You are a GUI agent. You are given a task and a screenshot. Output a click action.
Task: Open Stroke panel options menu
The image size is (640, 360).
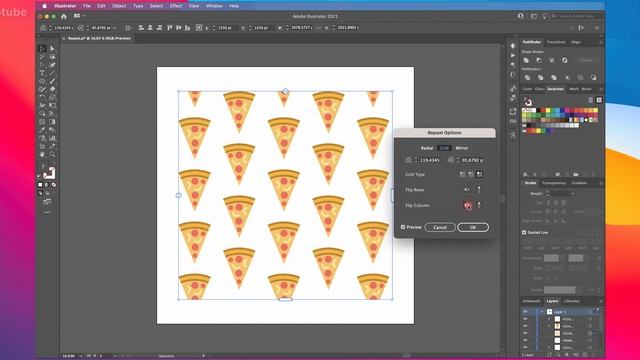click(600, 183)
